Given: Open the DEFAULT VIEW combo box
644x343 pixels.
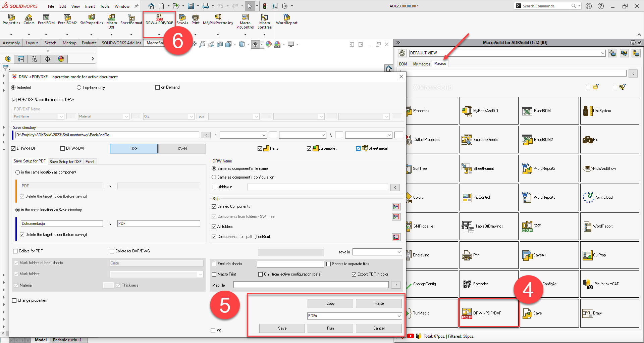Looking at the screenshot, I should [507, 53].
